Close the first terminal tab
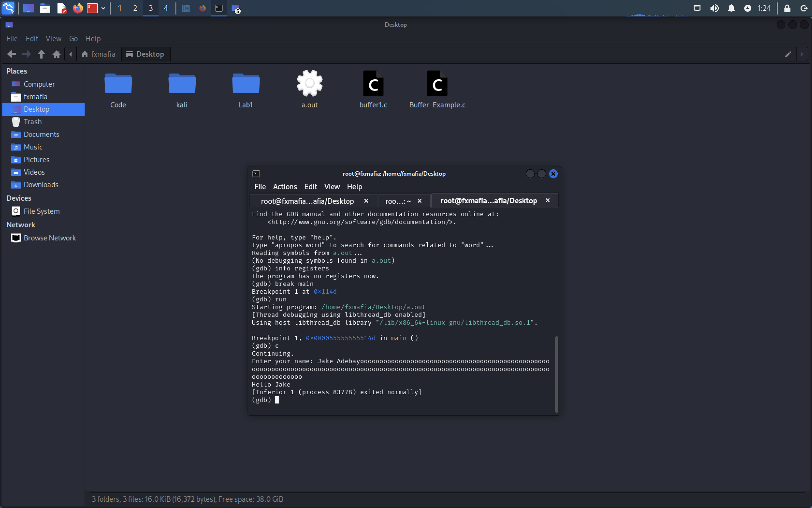 [366, 201]
